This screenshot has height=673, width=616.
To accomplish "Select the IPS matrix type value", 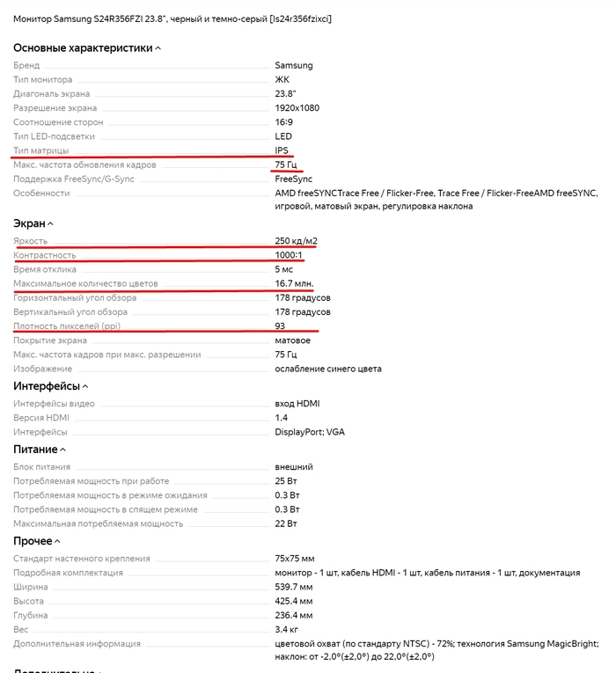I will coord(282,150).
